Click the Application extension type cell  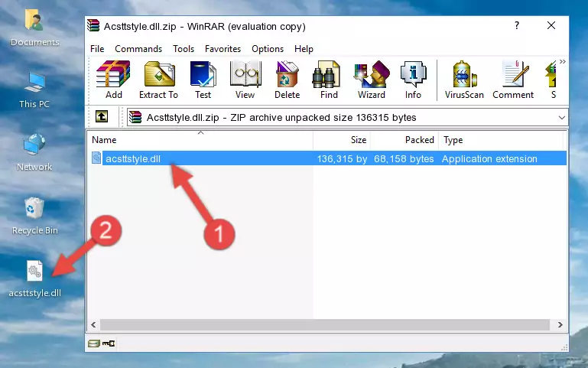[489, 158]
